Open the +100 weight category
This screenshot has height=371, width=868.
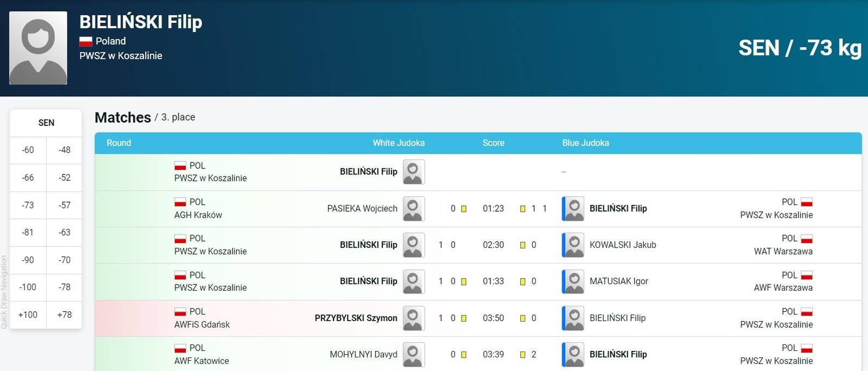28,315
